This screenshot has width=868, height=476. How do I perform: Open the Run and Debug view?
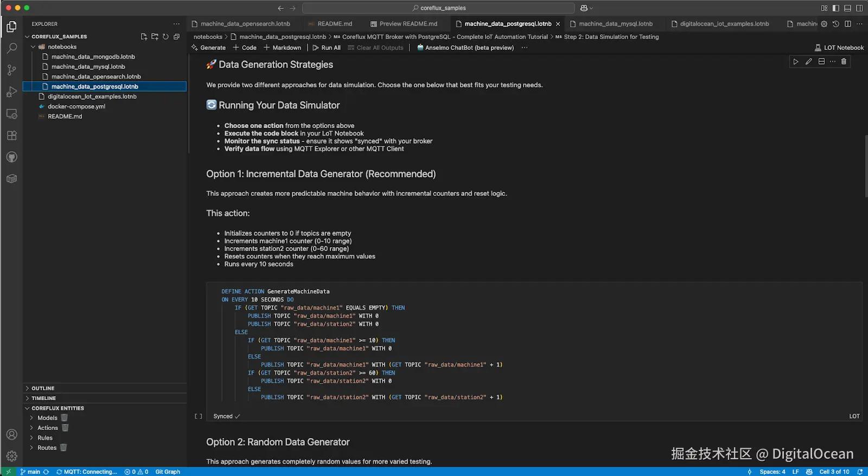[11, 92]
